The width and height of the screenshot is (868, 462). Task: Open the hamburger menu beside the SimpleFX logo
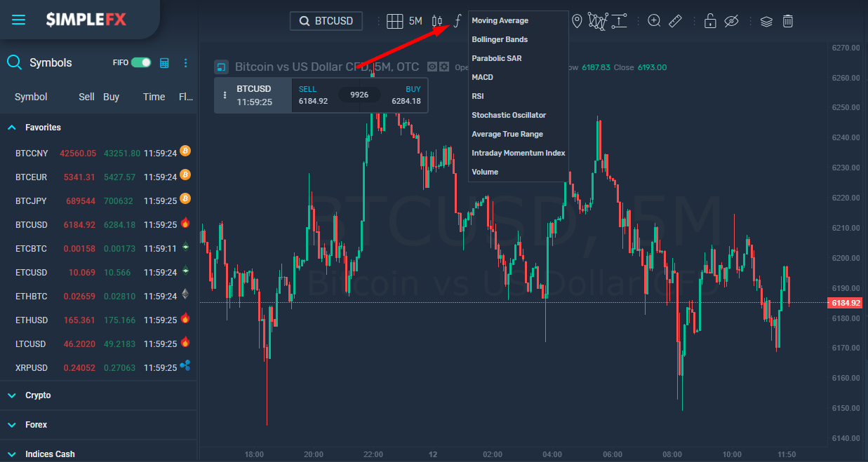[19, 20]
